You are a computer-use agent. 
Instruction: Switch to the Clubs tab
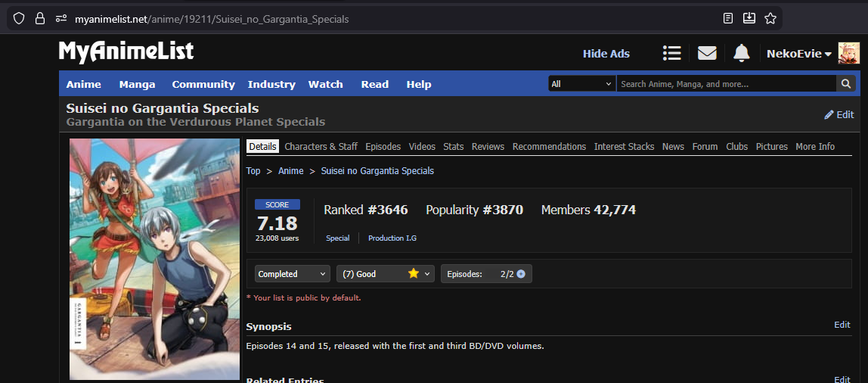point(736,146)
